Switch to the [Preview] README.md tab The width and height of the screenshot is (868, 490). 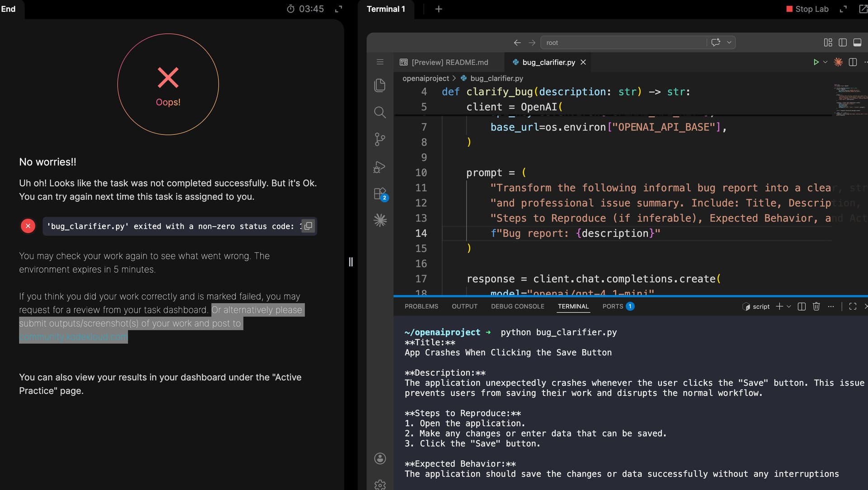449,62
